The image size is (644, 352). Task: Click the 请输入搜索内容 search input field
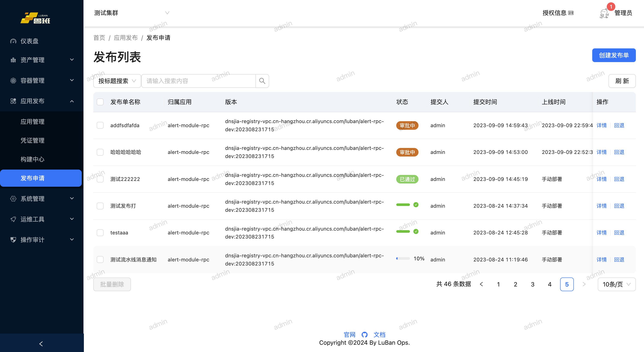click(199, 81)
